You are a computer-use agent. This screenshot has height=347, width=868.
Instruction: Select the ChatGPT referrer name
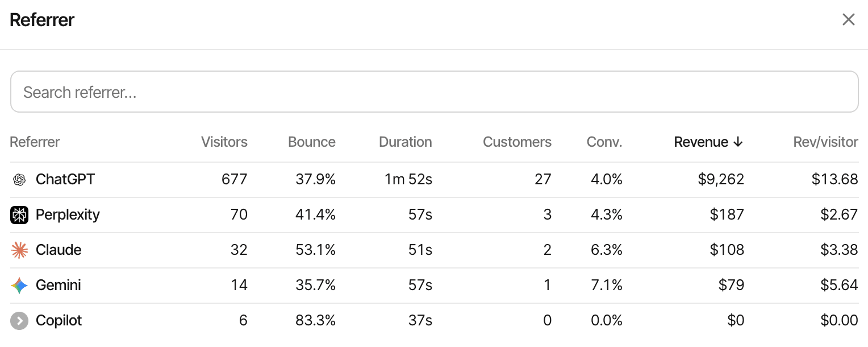point(65,180)
